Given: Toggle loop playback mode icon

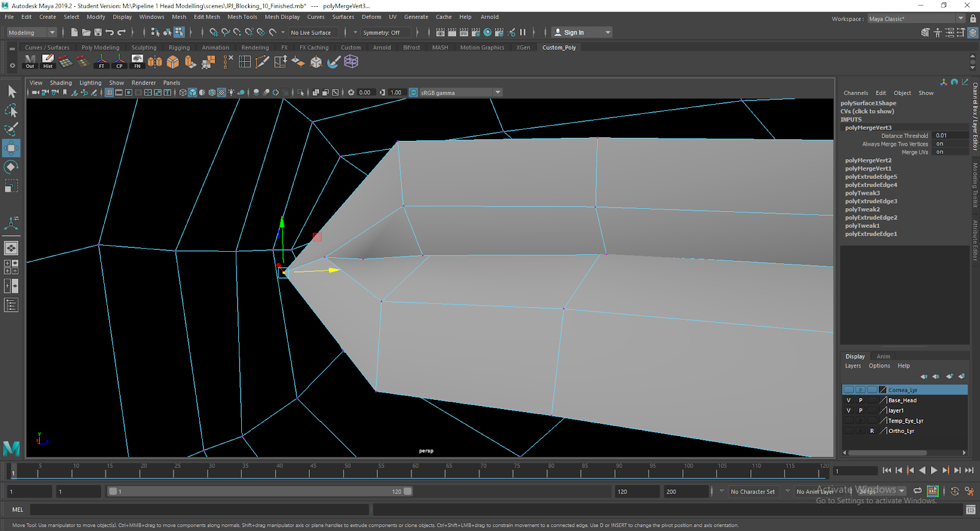Looking at the screenshot, I should pyautogui.click(x=918, y=491).
